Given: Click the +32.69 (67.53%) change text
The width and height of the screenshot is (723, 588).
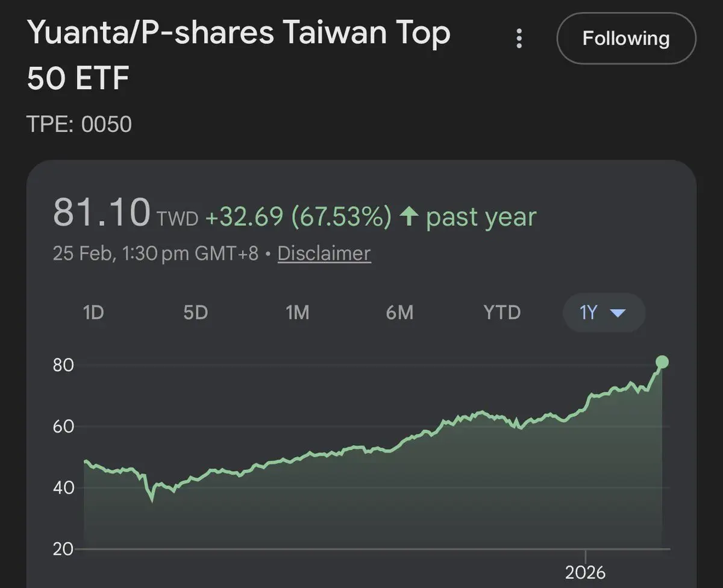Looking at the screenshot, I should [x=298, y=216].
